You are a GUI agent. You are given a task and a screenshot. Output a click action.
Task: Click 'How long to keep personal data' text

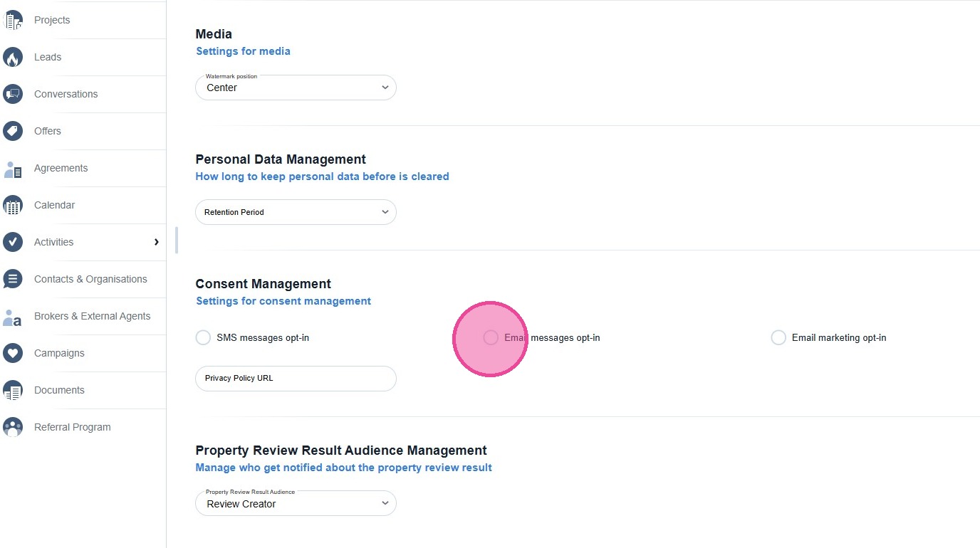tap(322, 176)
